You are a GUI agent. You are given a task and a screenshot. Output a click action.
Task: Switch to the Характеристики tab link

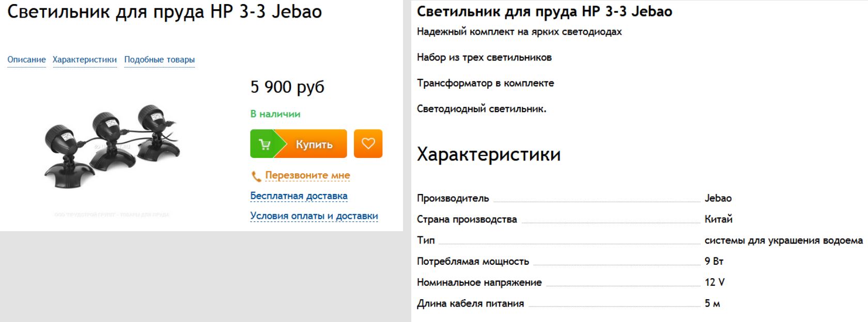(x=85, y=60)
